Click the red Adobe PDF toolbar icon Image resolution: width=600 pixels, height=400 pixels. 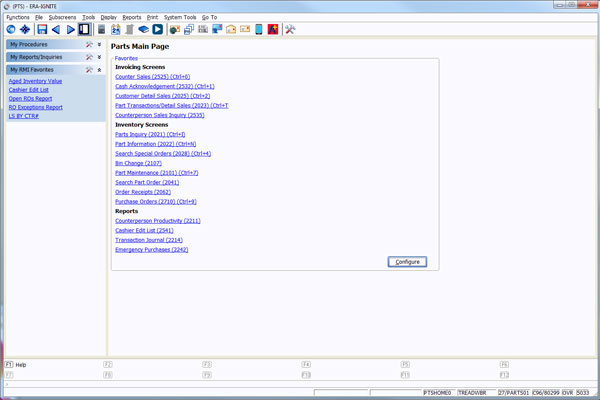pos(273,30)
